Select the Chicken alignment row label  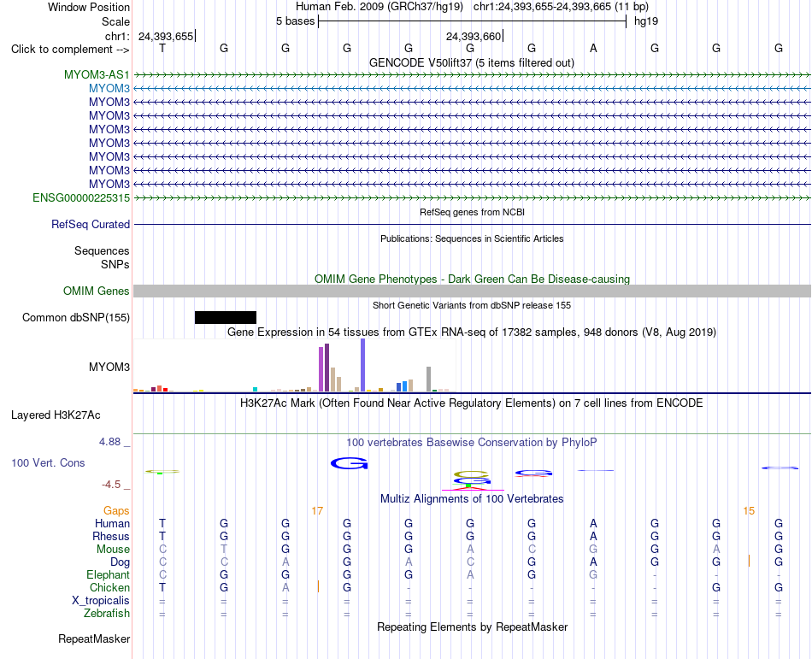click(x=109, y=587)
